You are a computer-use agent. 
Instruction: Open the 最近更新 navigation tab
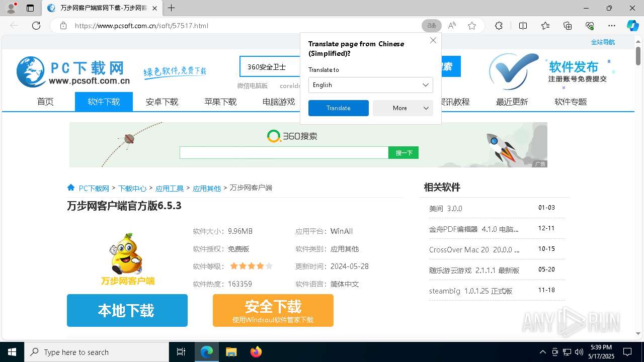coord(512,102)
